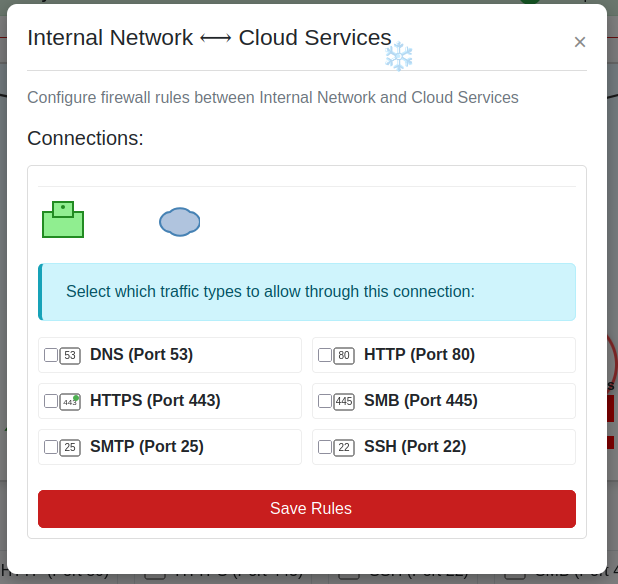Select the SSH (Port 22) checkbox
The width and height of the screenshot is (618, 584).
coord(325,447)
